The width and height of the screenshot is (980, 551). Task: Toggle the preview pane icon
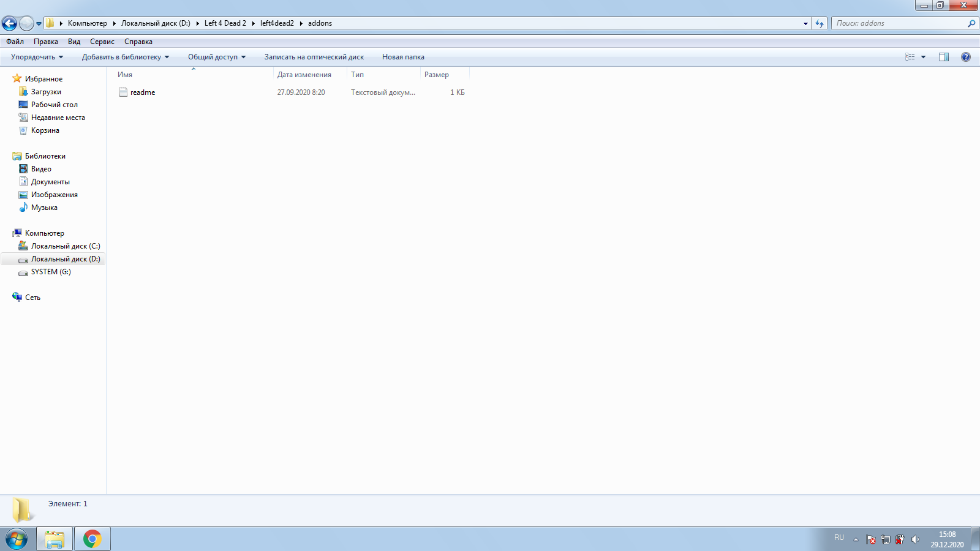tap(944, 57)
